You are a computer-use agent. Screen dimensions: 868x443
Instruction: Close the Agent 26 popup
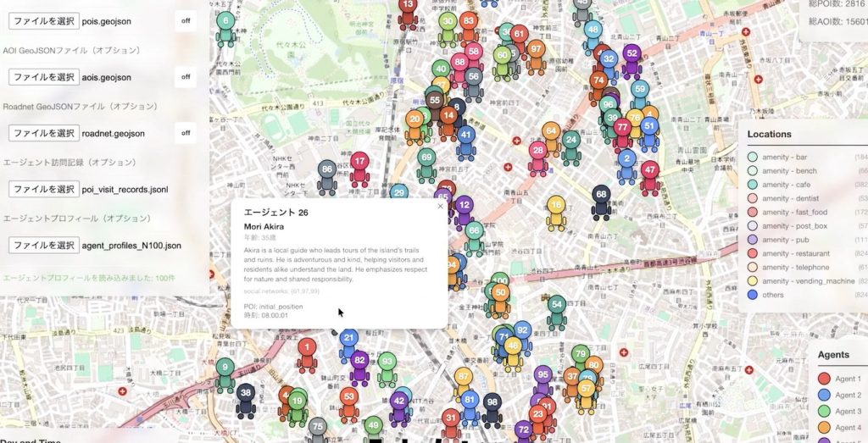440,206
